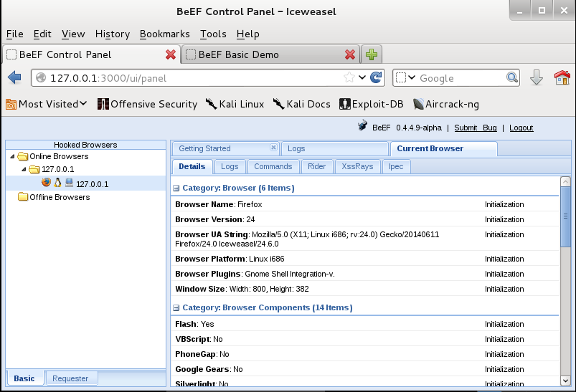The image size is (576, 392).
Task: Click the details scrollbar down arrow
Action: (x=566, y=381)
